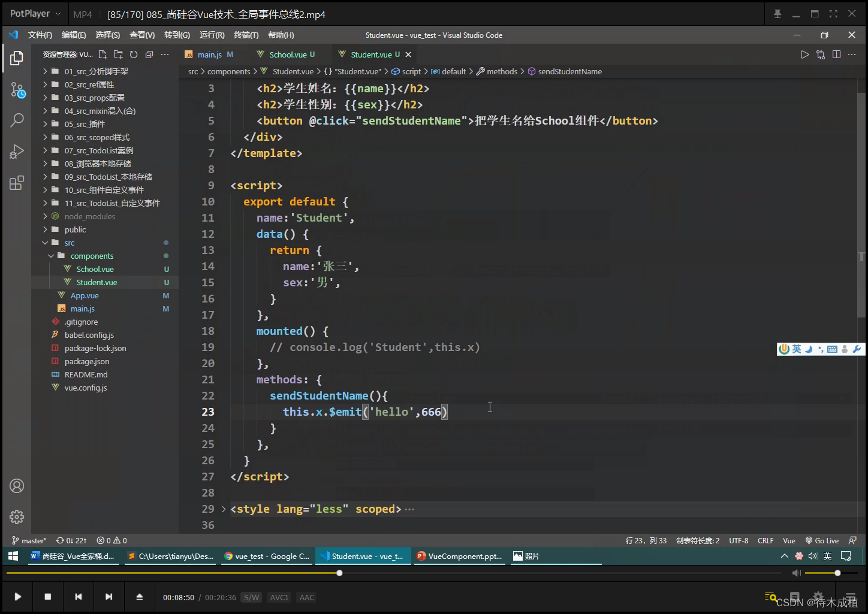Open the Run and Debug view

click(17, 152)
